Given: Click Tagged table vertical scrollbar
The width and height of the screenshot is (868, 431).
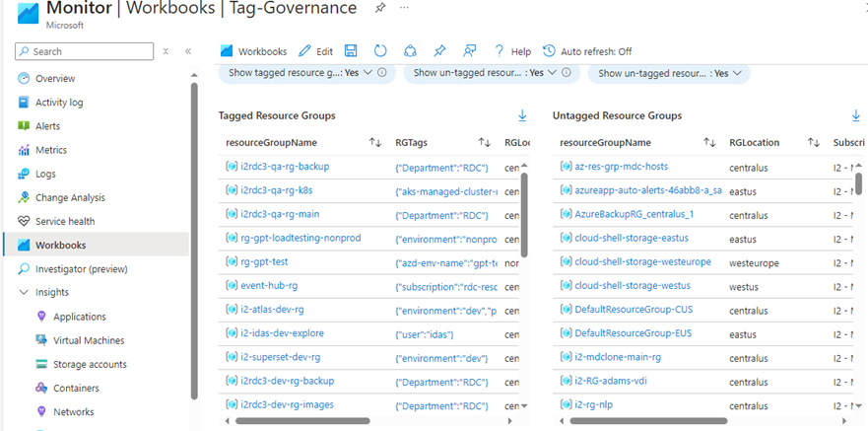Looking at the screenshot, I should pos(524,215).
